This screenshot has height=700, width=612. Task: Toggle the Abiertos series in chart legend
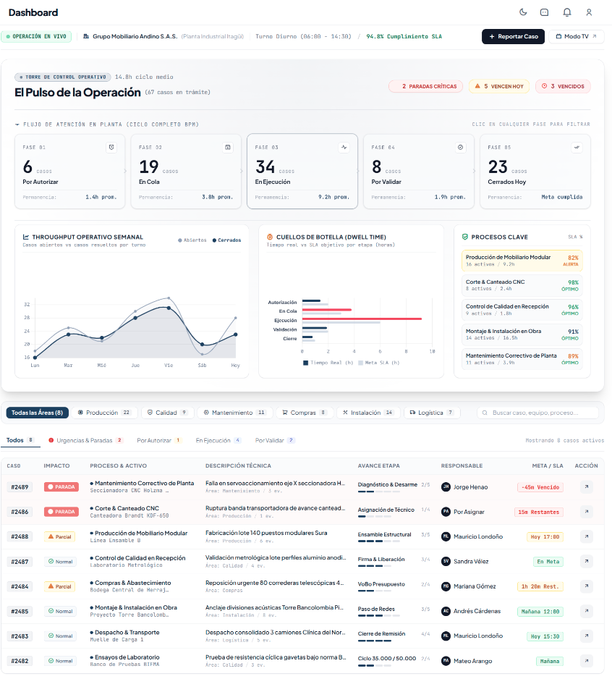[x=192, y=240]
